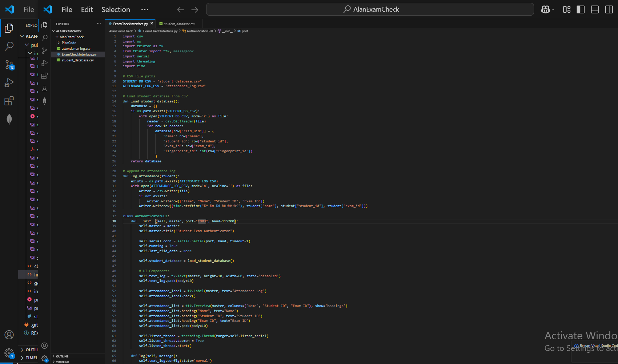Collapse the ALAN- root folder in back window
This screenshot has height=364, width=618.
tap(29, 36)
